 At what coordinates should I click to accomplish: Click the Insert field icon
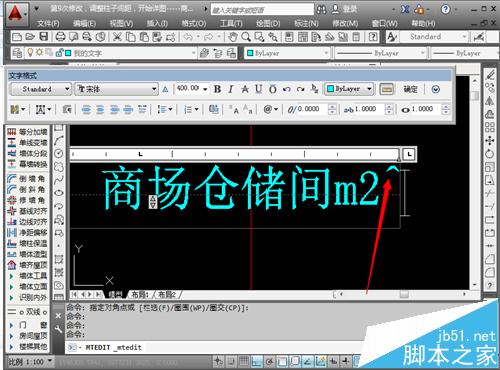pos(214,109)
